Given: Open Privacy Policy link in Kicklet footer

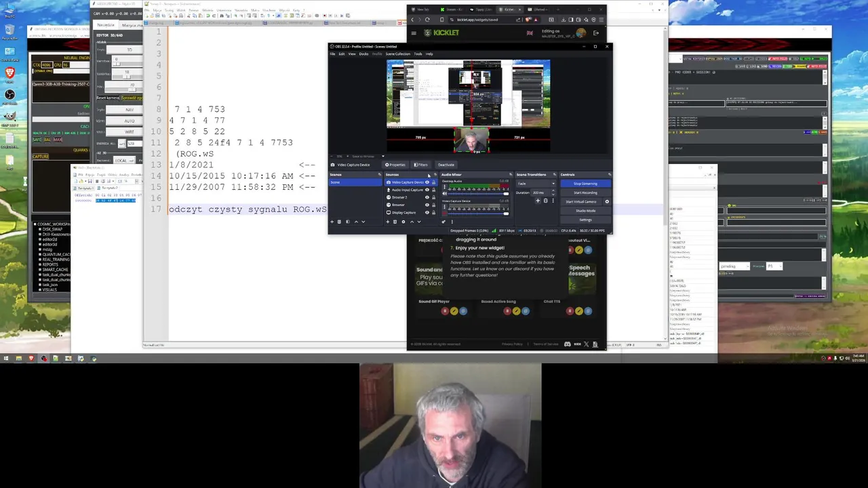Looking at the screenshot, I should [512, 344].
